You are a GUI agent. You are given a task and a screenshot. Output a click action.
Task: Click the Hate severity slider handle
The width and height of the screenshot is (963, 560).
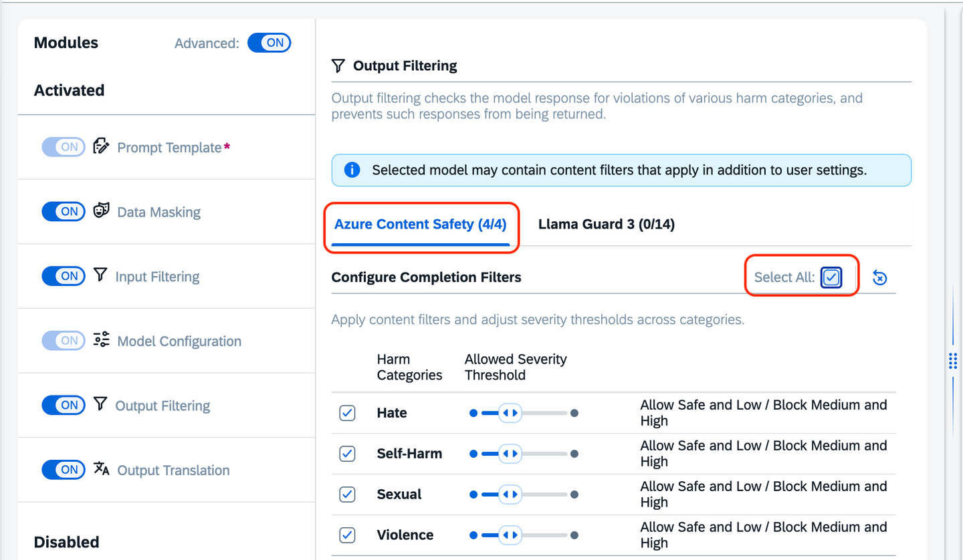coord(510,413)
